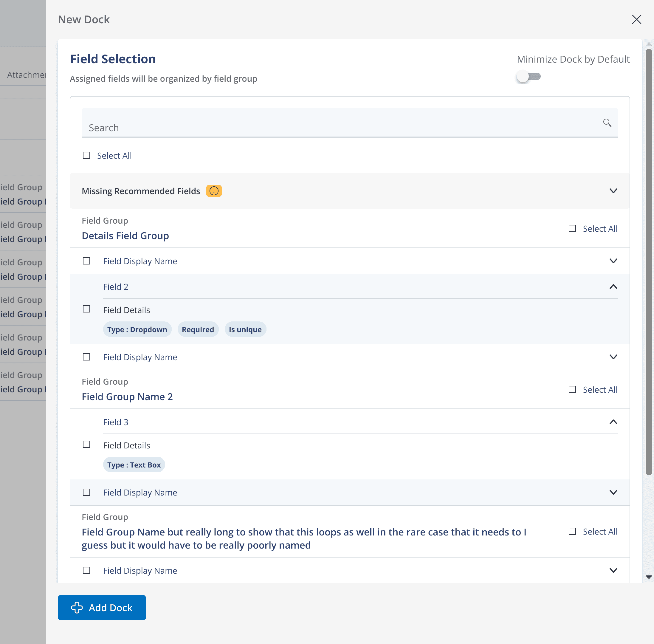Tick the Field 2 Field Details checkbox
Image resolution: width=654 pixels, height=644 pixels.
pyautogui.click(x=86, y=309)
